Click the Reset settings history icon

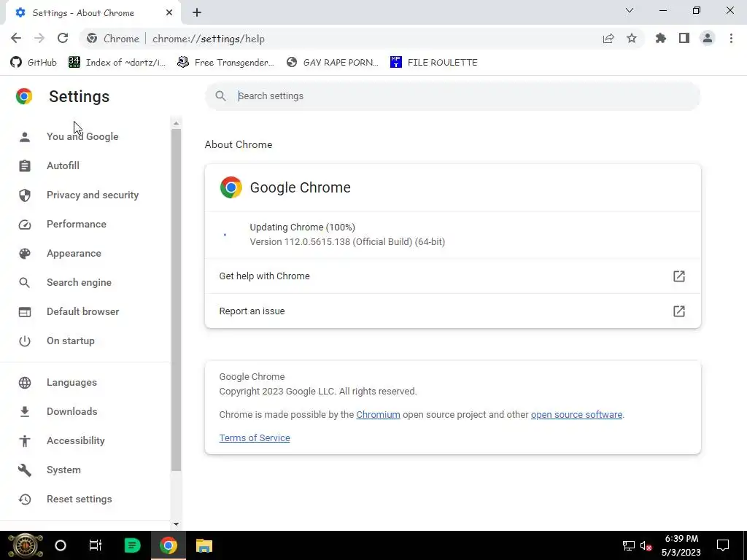click(x=25, y=499)
